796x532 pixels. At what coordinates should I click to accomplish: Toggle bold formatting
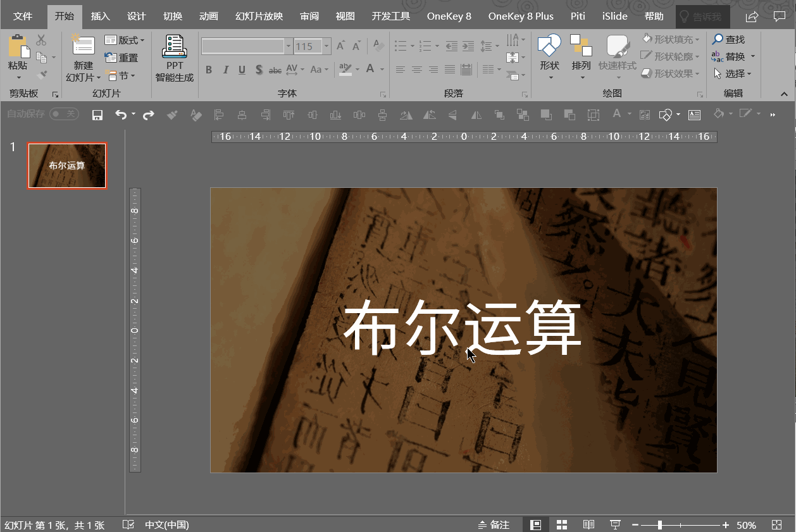209,70
